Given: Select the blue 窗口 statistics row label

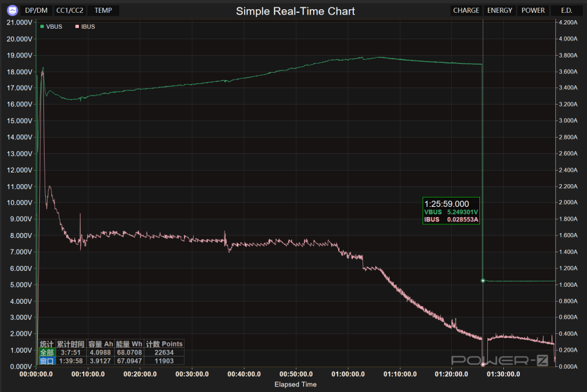Looking at the screenshot, I should pos(47,361).
